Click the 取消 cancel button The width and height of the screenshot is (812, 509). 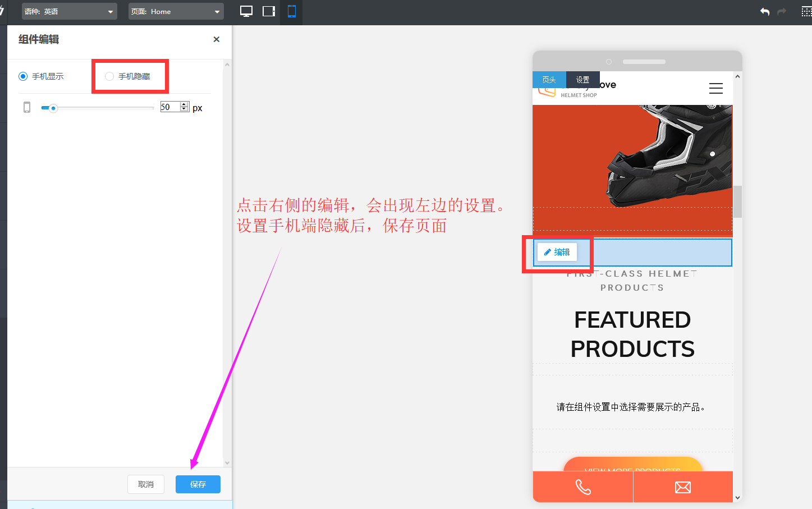(146, 484)
